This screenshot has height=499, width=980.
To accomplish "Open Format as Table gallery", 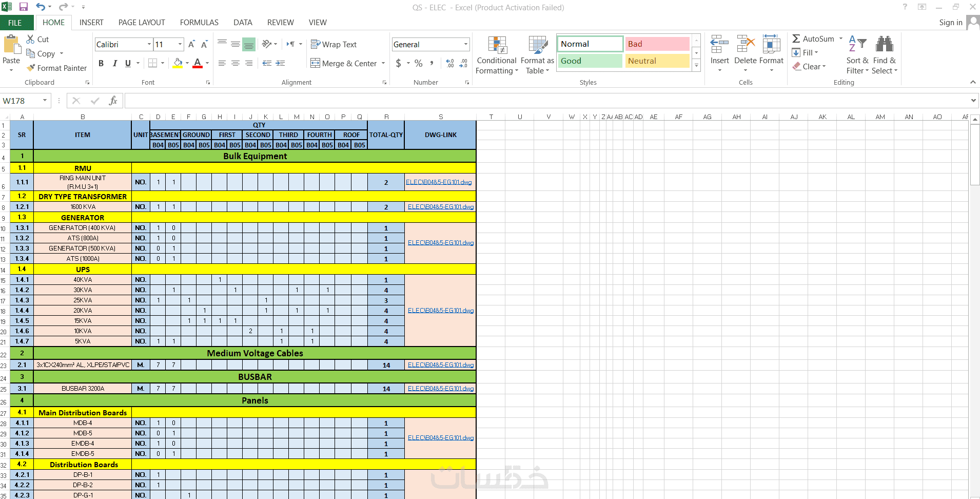I will click(x=537, y=55).
